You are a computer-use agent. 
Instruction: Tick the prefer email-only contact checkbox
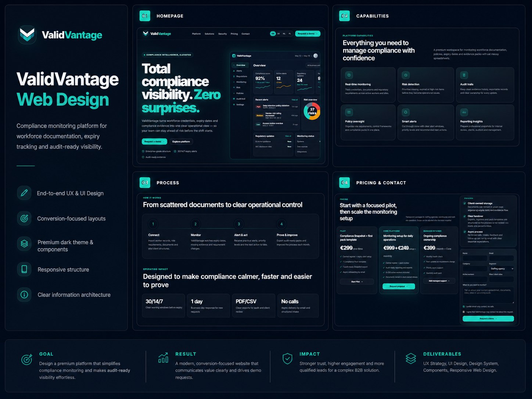click(464, 306)
